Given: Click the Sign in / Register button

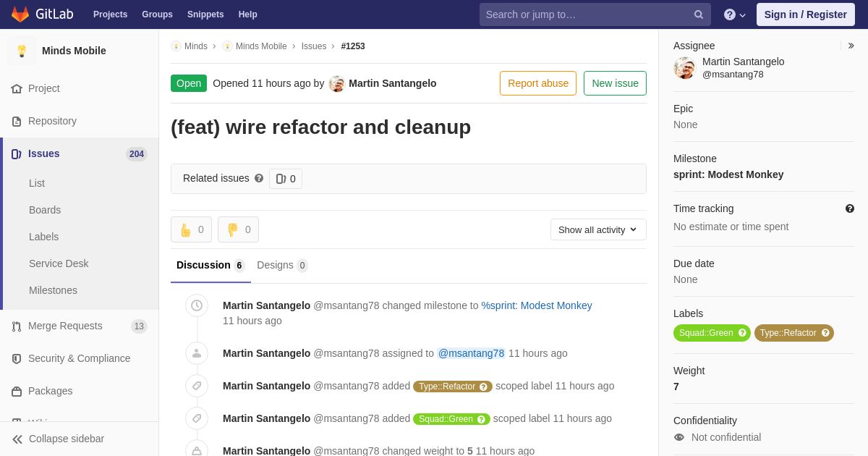Looking at the screenshot, I should point(806,14).
